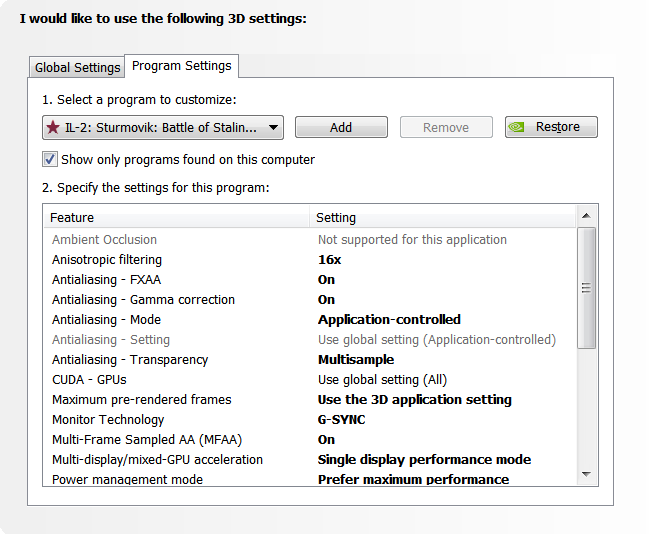Screen dimensions: 649x534
Task: Click Use global setting (Application-controlled) value
Action: click(437, 339)
